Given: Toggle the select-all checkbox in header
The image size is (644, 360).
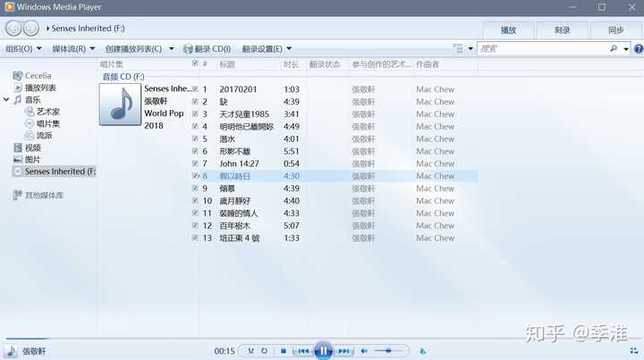Looking at the screenshot, I should (195, 63).
